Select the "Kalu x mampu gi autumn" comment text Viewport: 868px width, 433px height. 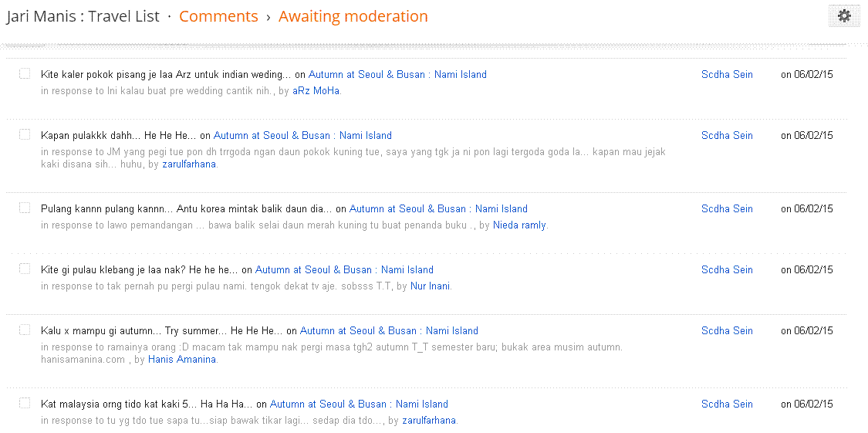pyautogui.click(x=162, y=330)
